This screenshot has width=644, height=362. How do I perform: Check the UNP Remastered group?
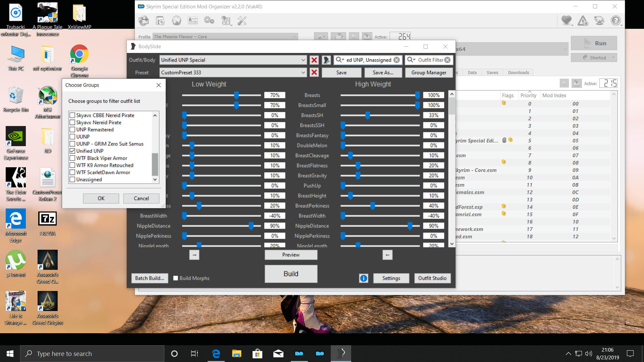click(72, 130)
